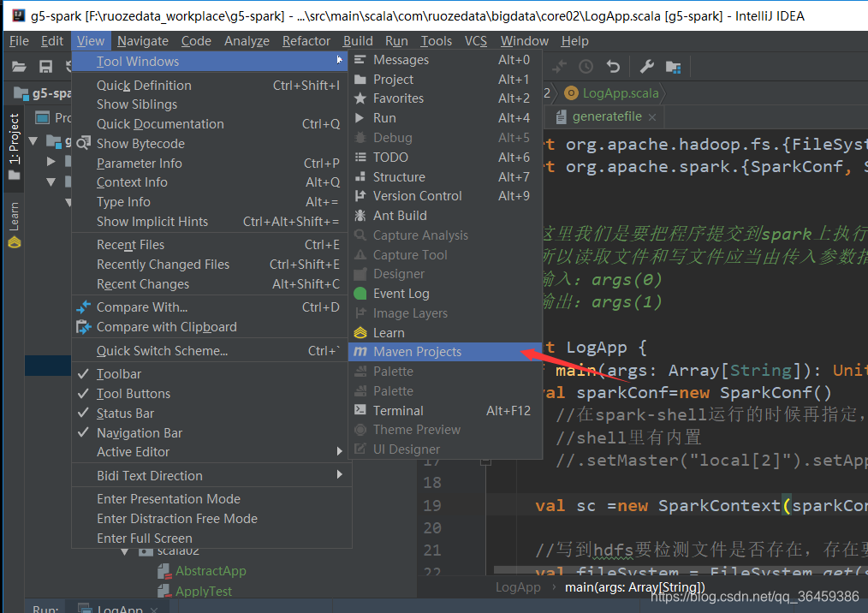The image size is (868, 613).
Task: Click the Terminal icon in submenu
Action: [360, 410]
